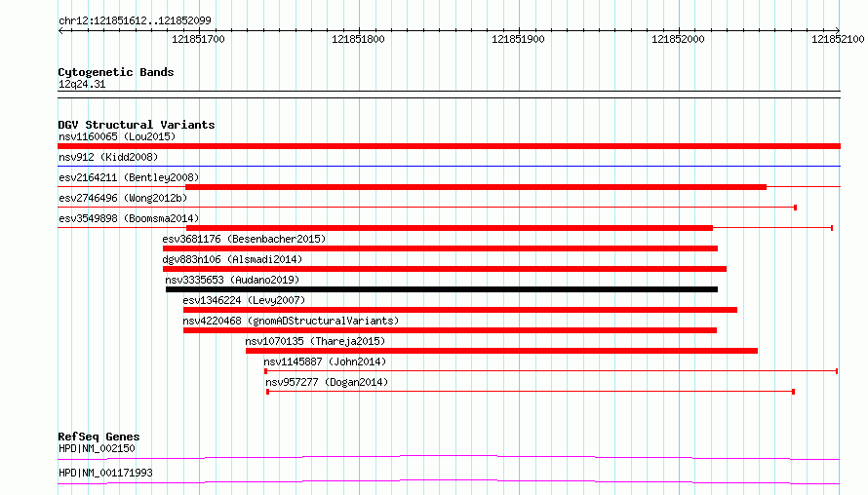Screen dimensions: 868x495
Task: Select the esv3681176 red variant bar
Action: click(440, 248)
